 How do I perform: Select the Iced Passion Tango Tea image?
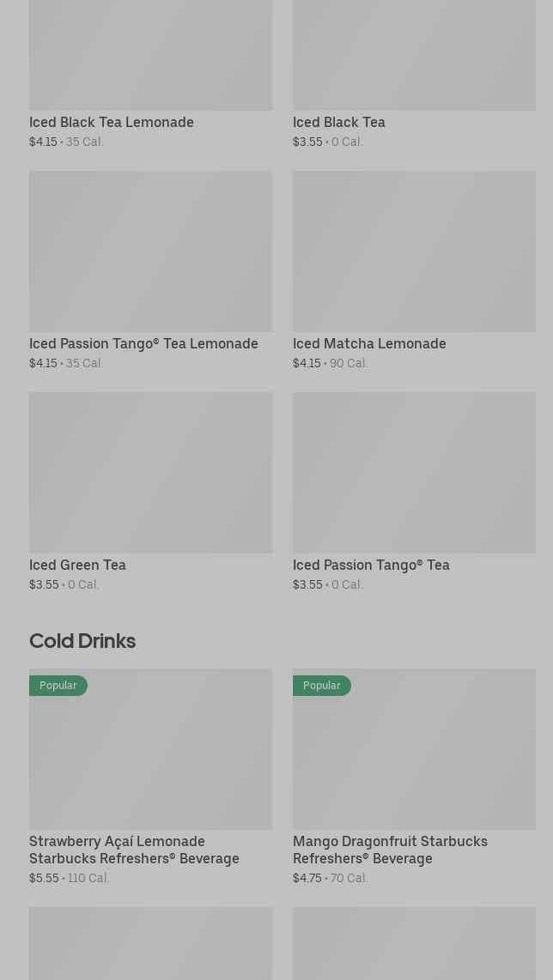click(414, 473)
